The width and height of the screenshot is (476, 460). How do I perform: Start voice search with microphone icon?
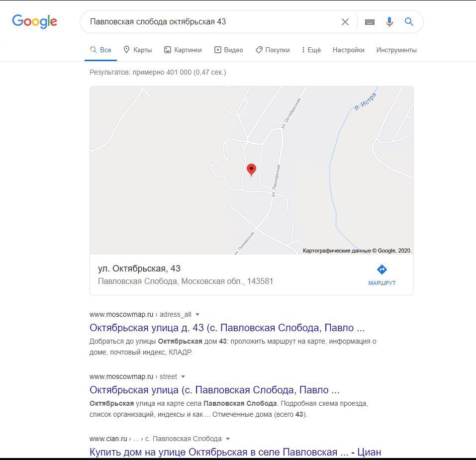tap(389, 22)
